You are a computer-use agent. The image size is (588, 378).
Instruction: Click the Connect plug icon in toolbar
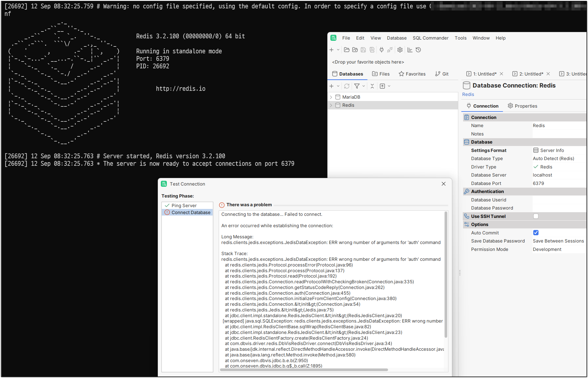pos(381,50)
